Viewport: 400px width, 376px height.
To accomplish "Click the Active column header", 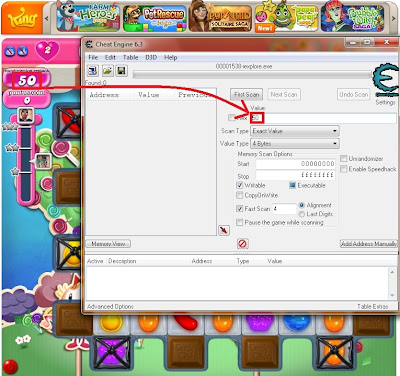I will point(95,261).
